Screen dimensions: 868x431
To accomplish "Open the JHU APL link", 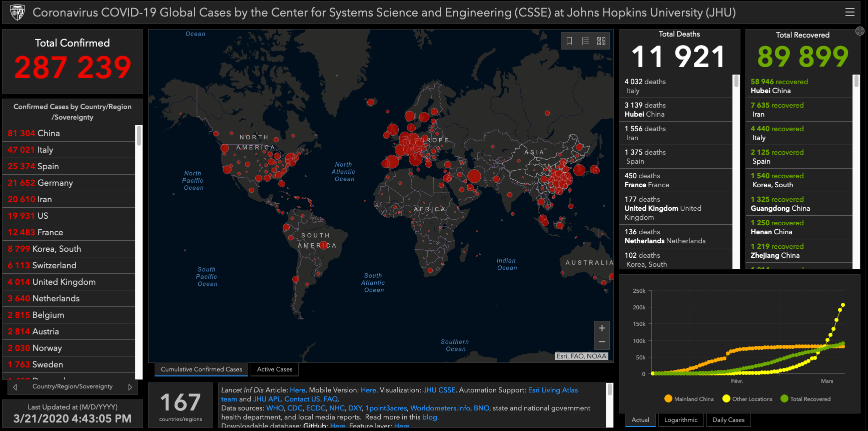I will (x=267, y=399).
